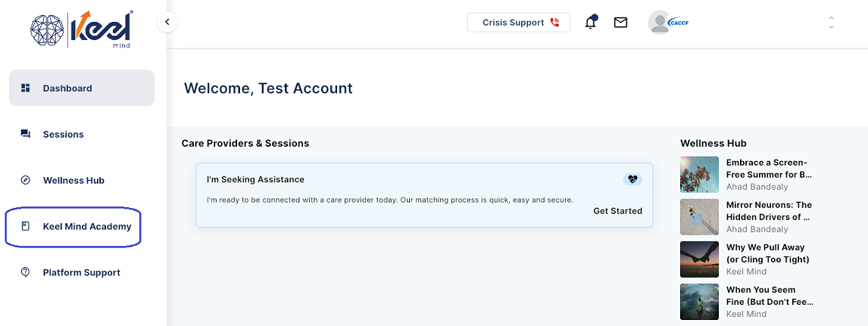Open the Embrace a Screen-Free Summer thumbnail
The image size is (868, 326).
pos(699,175)
